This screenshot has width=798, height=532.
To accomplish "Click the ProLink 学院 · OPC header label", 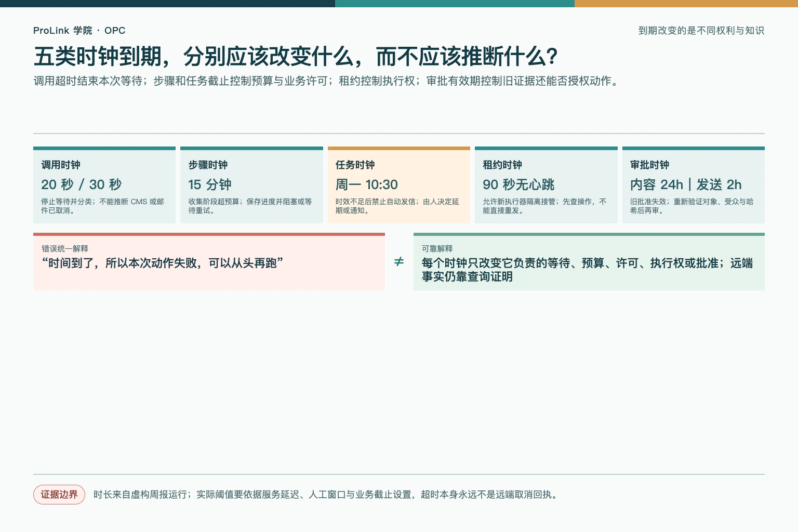I will 79,31.
